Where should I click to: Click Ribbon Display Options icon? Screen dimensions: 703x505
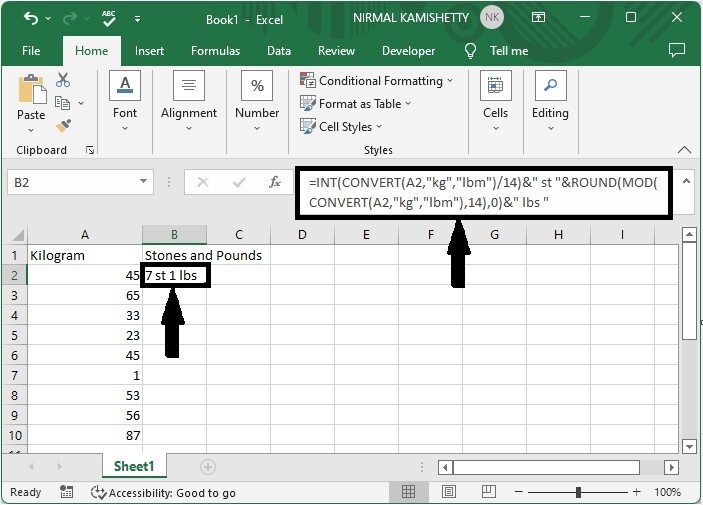pyautogui.click(x=538, y=17)
